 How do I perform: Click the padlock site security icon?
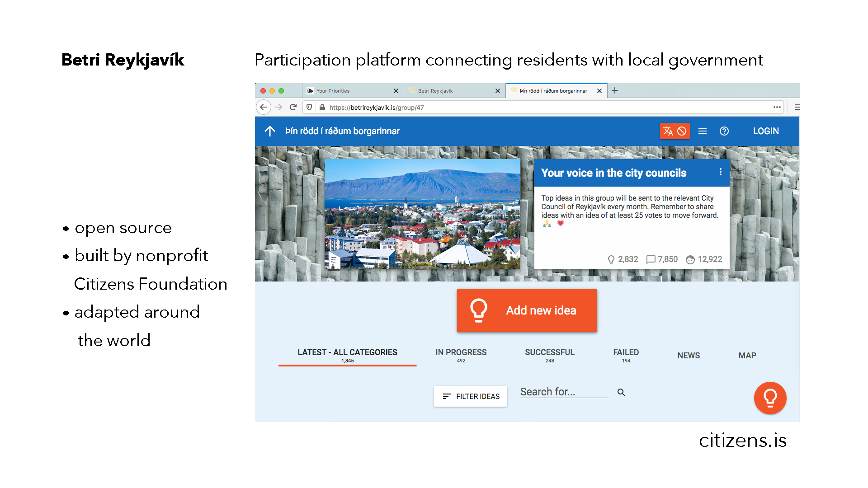coord(322,107)
